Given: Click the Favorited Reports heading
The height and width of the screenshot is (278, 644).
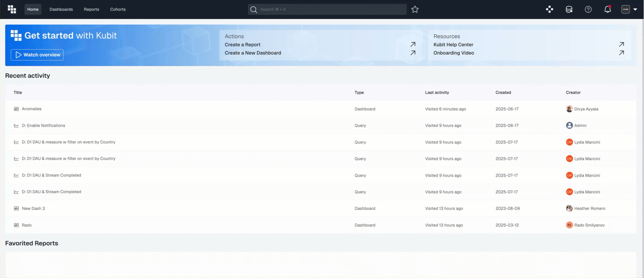Looking at the screenshot, I should tap(31, 243).
